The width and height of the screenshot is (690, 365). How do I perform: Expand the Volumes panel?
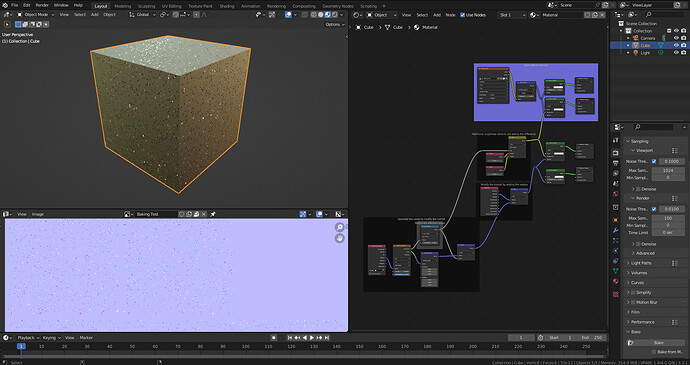[x=639, y=273]
